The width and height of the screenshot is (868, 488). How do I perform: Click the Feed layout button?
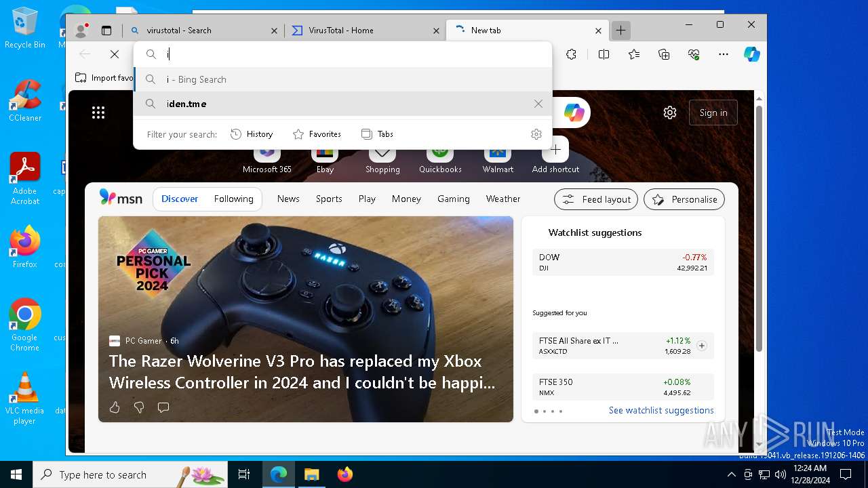click(x=596, y=199)
